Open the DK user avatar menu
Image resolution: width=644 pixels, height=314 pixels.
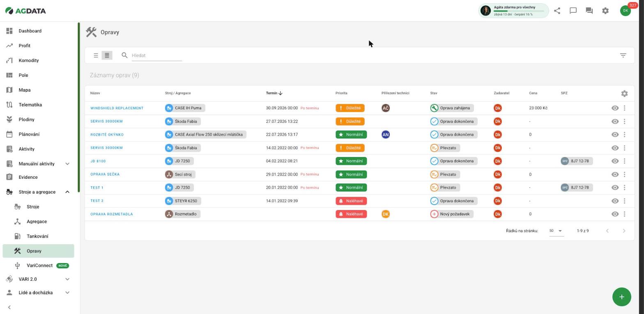click(625, 11)
